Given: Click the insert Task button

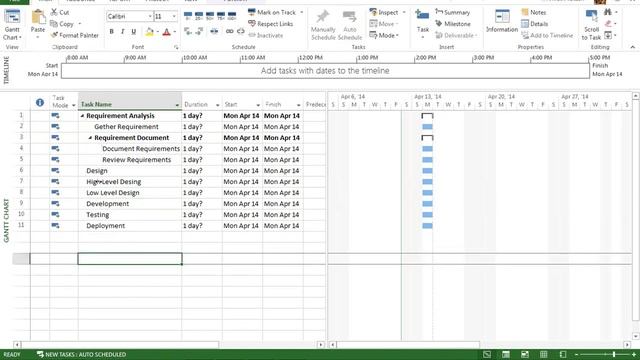Looking at the screenshot, I should [422, 23].
